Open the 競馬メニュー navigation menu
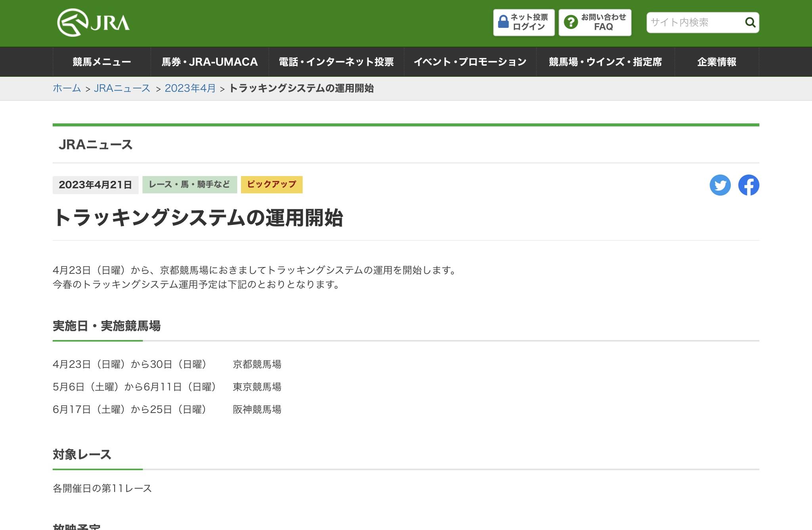The image size is (812, 530). pyautogui.click(x=101, y=62)
